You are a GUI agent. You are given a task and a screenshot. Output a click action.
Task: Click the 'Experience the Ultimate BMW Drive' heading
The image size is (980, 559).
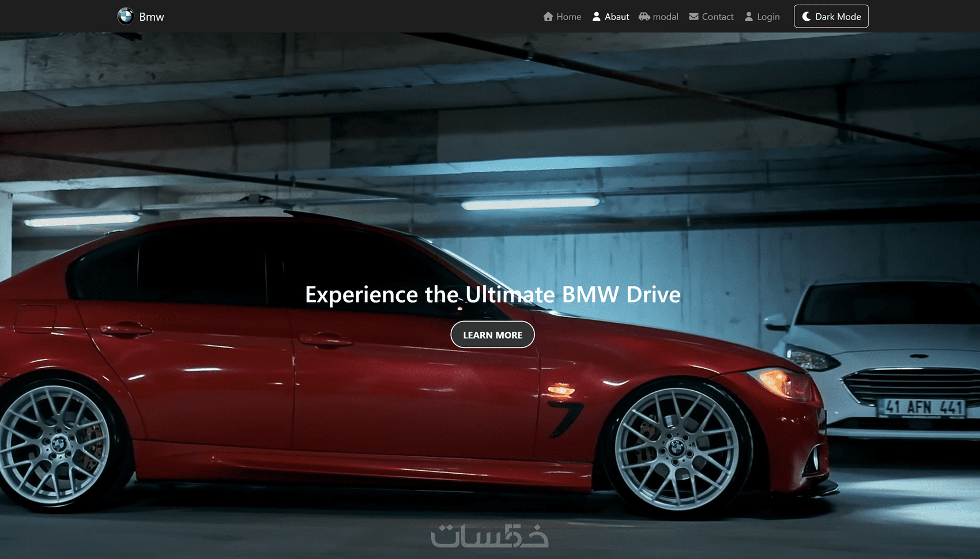click(493, 294)
